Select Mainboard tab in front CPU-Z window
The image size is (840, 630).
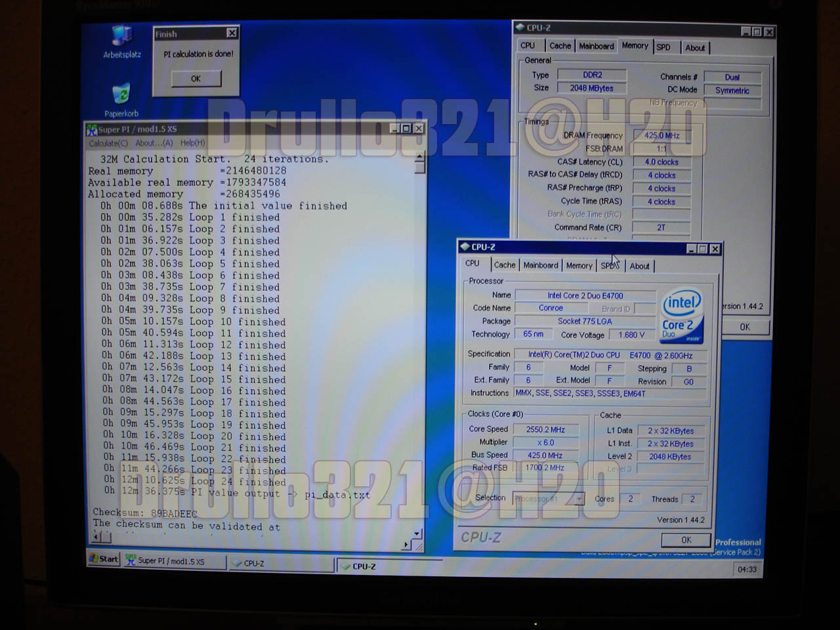click(x=540, y=265)
